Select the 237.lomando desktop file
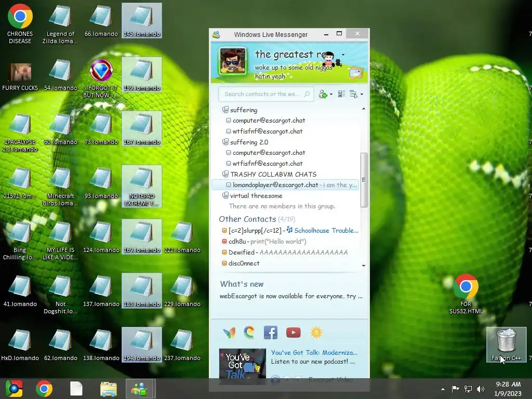This screenshot has width=532, height=399. [182, 345]
